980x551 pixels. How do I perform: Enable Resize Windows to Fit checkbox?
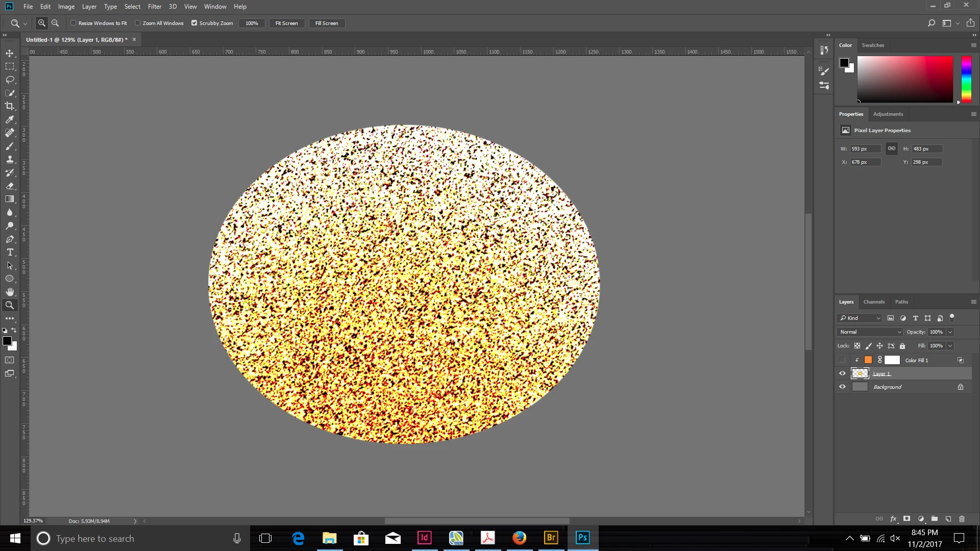[73, 23]
